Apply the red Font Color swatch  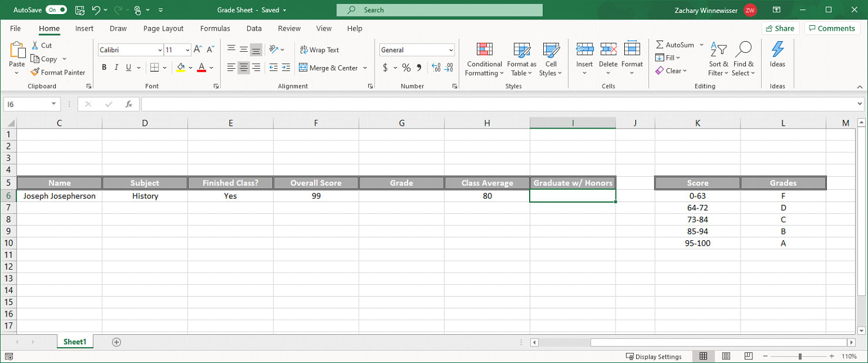coord(201,68)
